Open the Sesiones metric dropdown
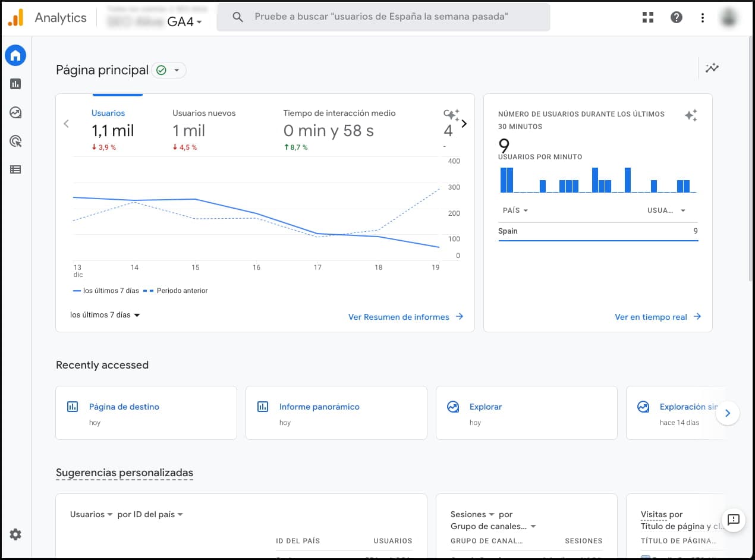 click(x=473, y=514)
